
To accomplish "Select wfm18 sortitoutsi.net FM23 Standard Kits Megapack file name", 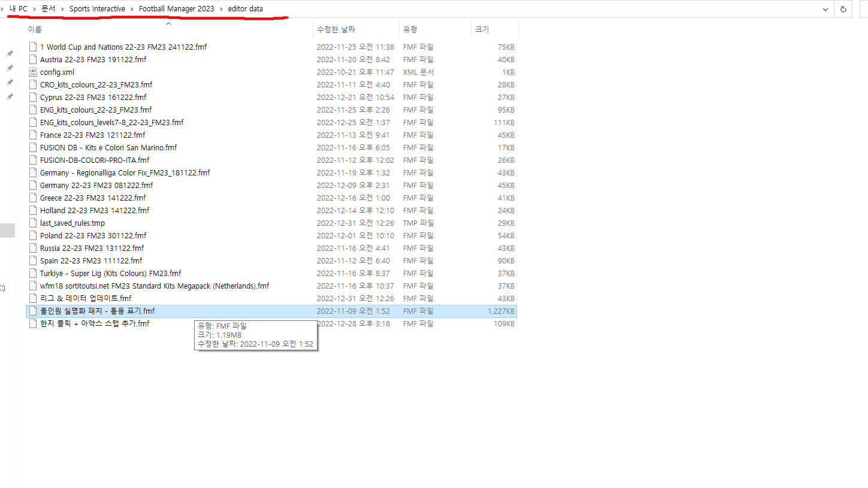I will coord(155,286).
